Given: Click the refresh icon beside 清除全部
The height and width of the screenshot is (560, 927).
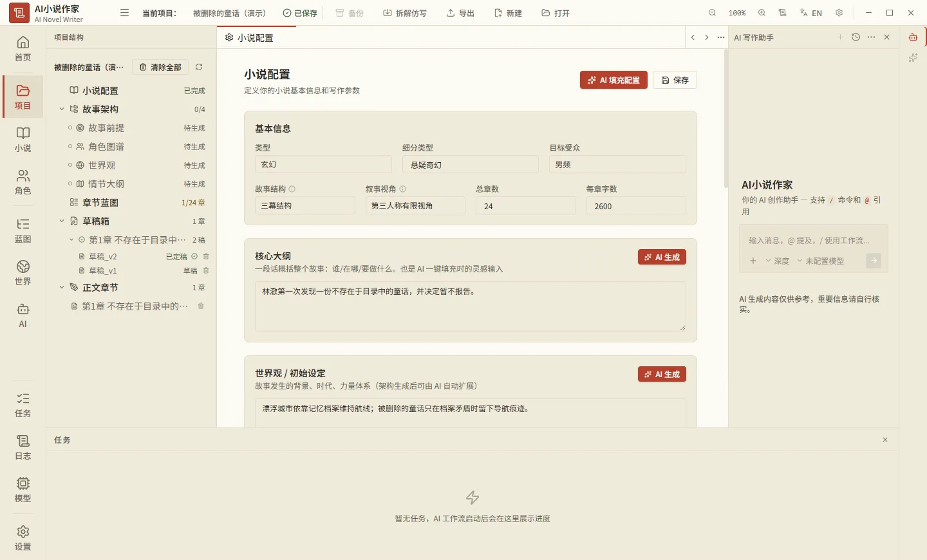Looking at the screenshot, I should click(199, 67).
